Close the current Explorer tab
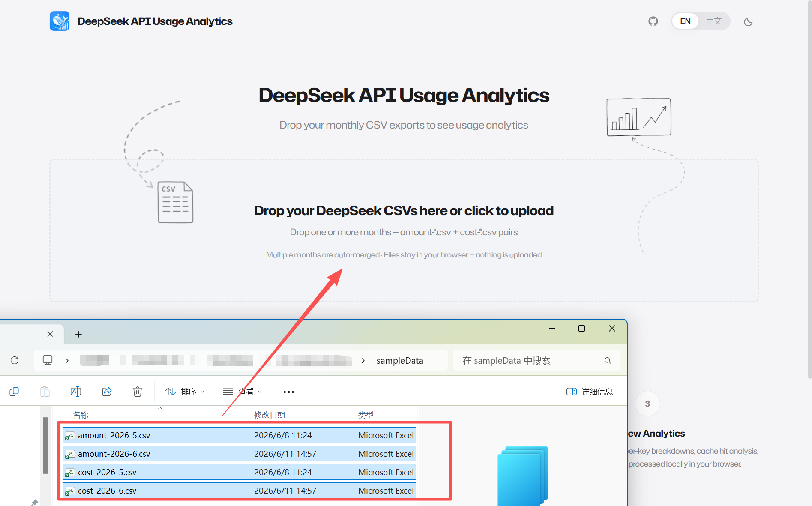This screenshot has height=506, width=812. (x=50, y=334)
